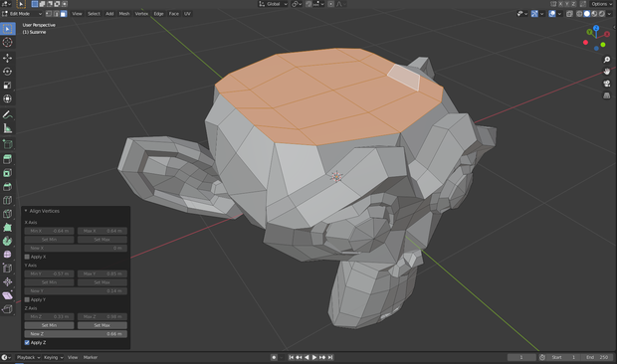This screenshot has height=364, width=617.
Task: Select the Add Cube tool
Action: (x=8, y=144)
